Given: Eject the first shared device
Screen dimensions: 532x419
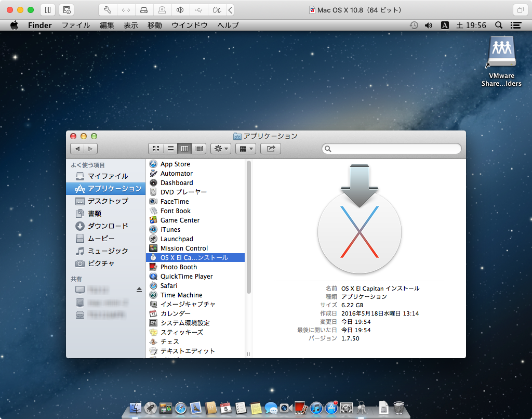Looking at the screenshot, I should [139, 290].
